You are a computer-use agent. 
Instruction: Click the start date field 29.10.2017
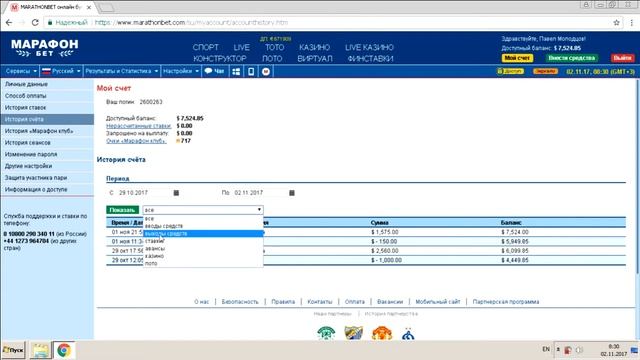[144, 193]
